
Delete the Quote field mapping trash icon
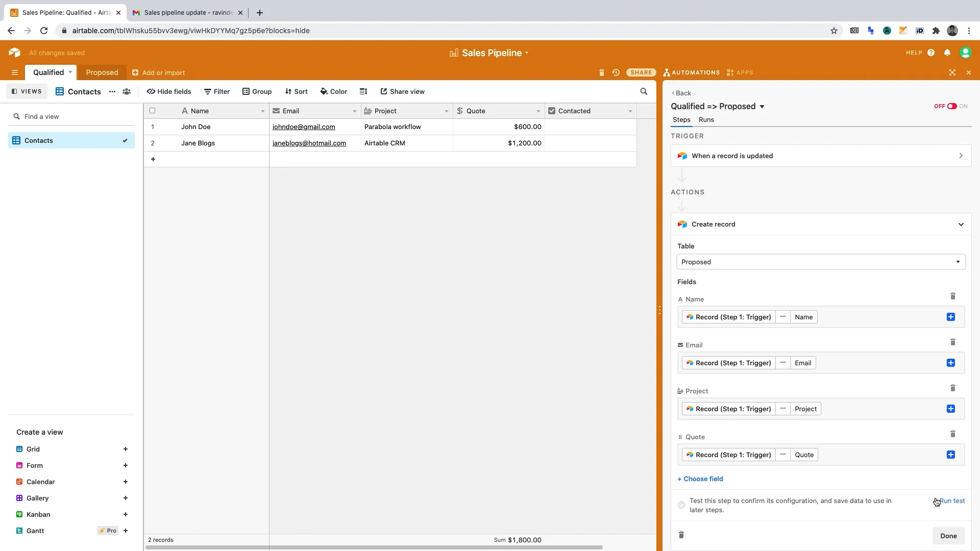click(x=952, y=434)
